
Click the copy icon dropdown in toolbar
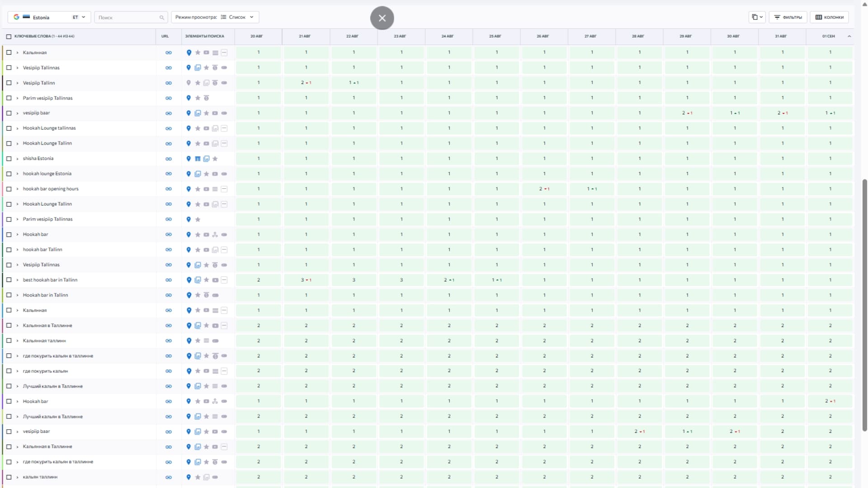click(757, 17)
